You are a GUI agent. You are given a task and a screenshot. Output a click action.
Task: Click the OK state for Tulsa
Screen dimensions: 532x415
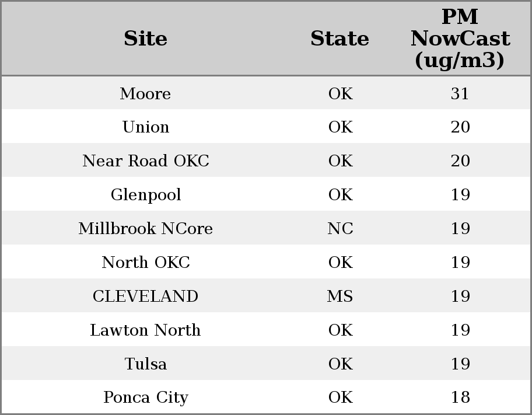(340, 364)
